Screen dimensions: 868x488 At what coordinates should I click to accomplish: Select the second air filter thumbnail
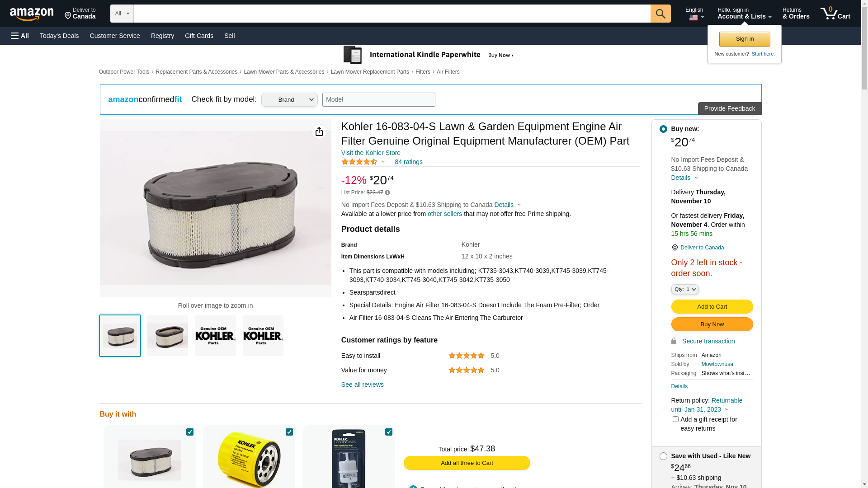click(x=168, y=336)
